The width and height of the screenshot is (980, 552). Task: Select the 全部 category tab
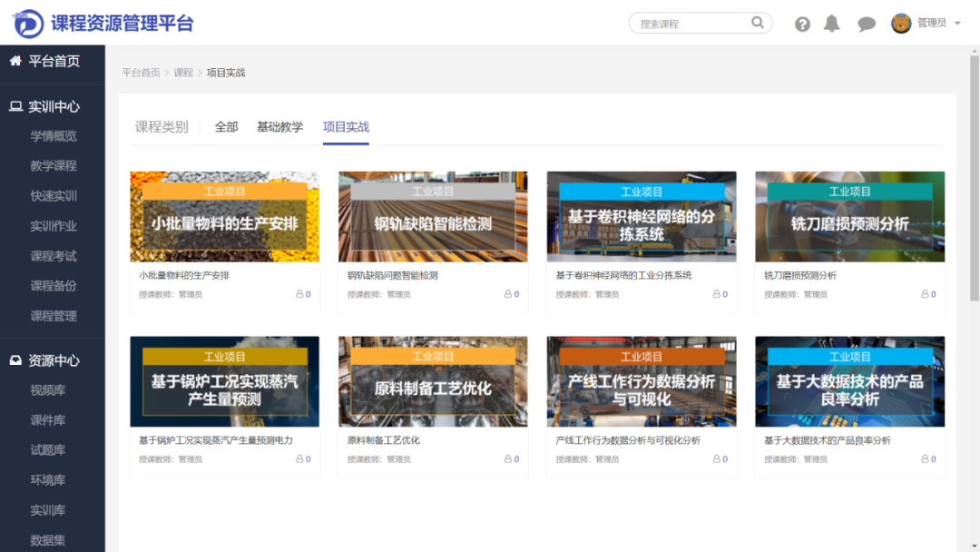pyautogui.click(x=226, y=127)
